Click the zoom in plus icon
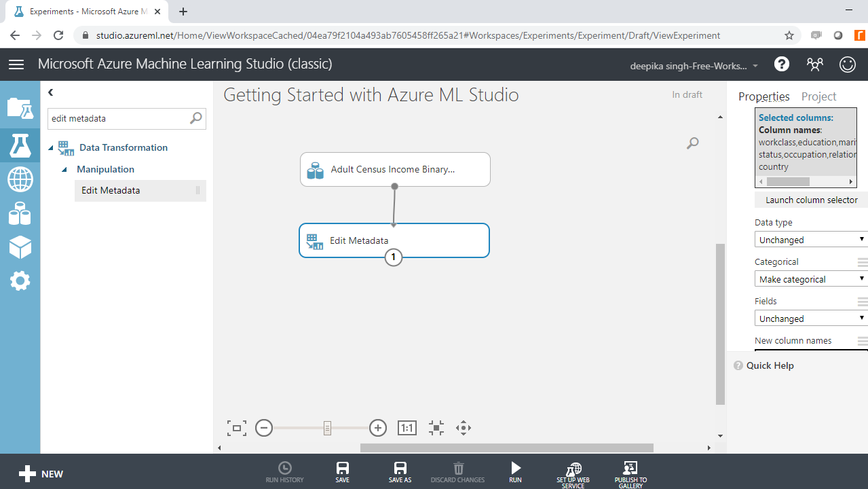The height and width of the screenshot is (489, 868). [378, 428]
